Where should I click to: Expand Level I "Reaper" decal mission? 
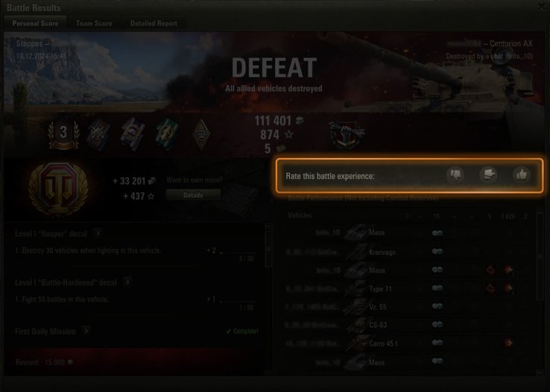click(x=98, y=233)
